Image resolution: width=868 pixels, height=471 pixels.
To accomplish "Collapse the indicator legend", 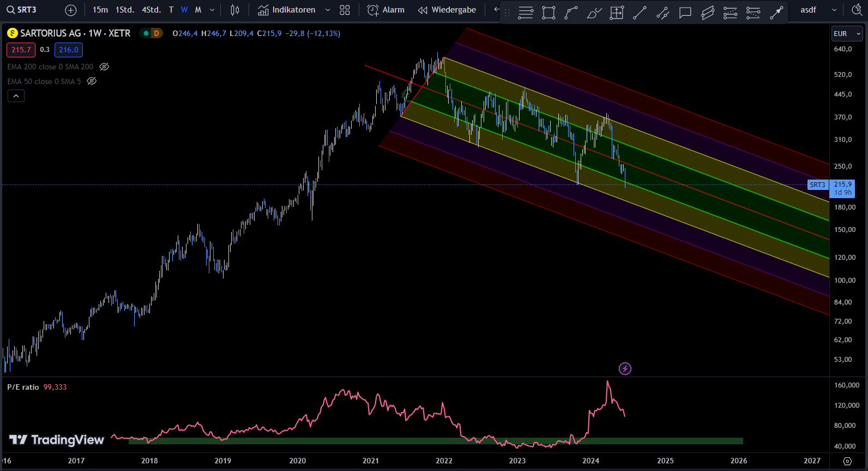I will 16,96.
